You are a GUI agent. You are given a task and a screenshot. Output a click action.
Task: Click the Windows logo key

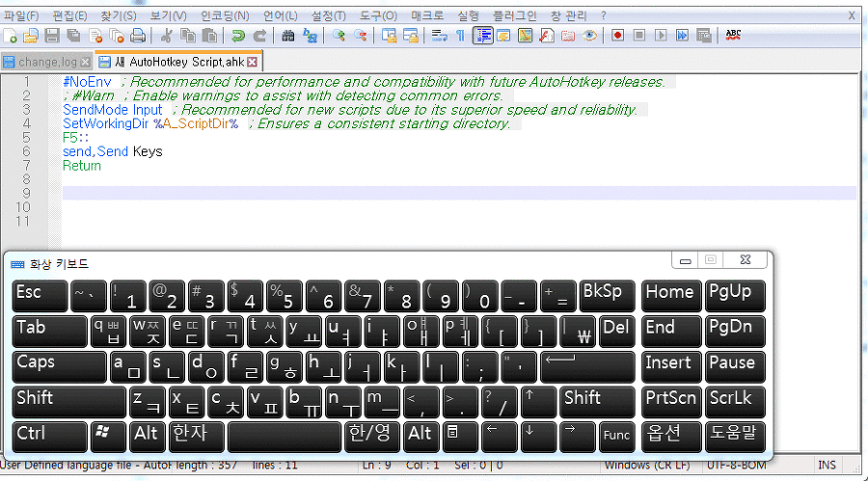click(108, 438)
